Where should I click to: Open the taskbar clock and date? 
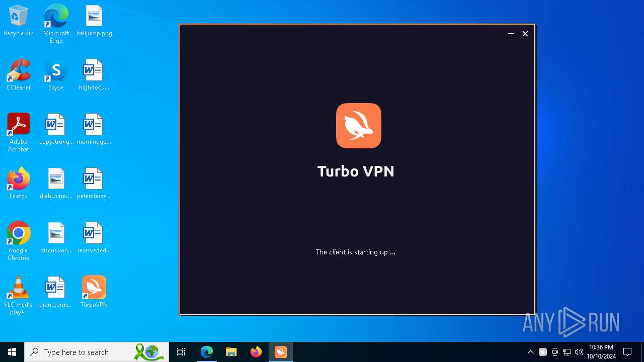coord(601,352)
